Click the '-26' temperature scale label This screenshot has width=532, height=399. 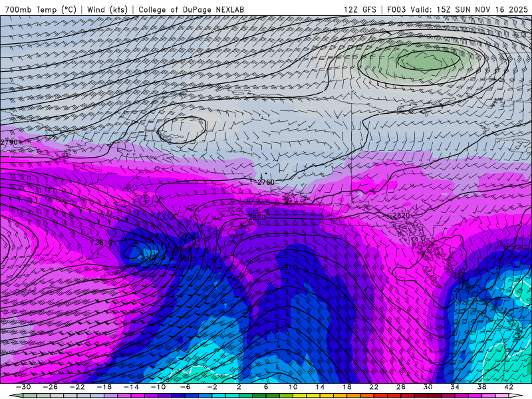[51, 387]
